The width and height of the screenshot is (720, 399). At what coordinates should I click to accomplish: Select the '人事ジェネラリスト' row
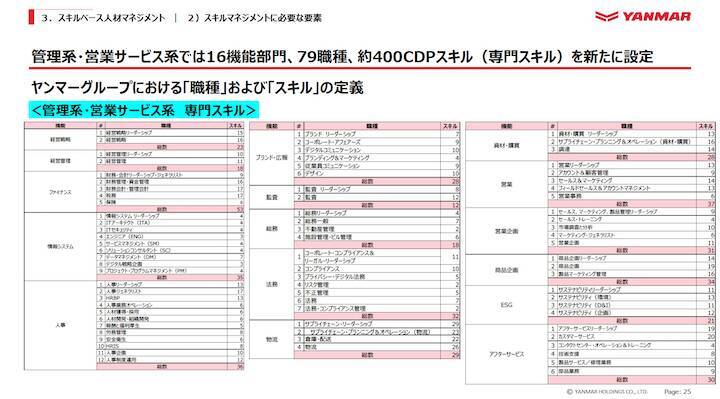[x=170, y=291]
